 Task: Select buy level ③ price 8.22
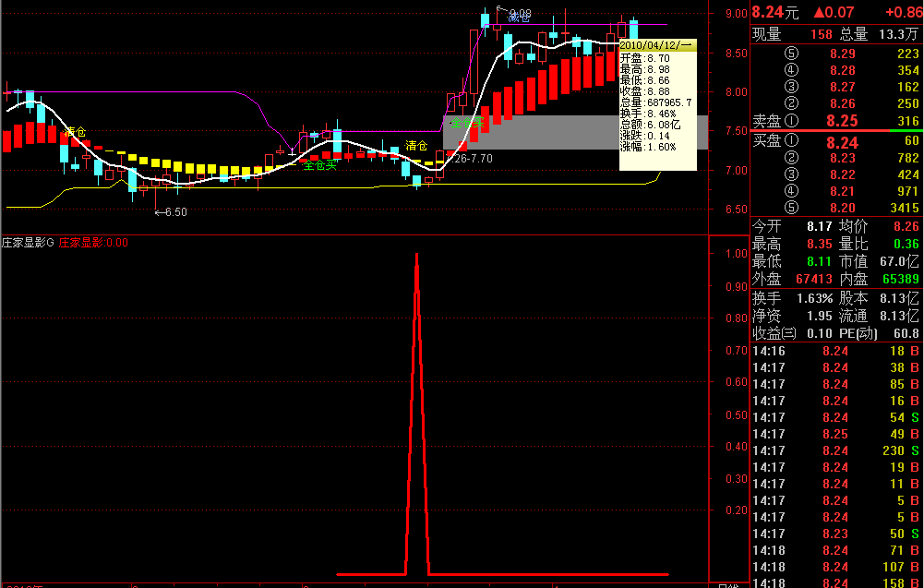coord(842,174)
